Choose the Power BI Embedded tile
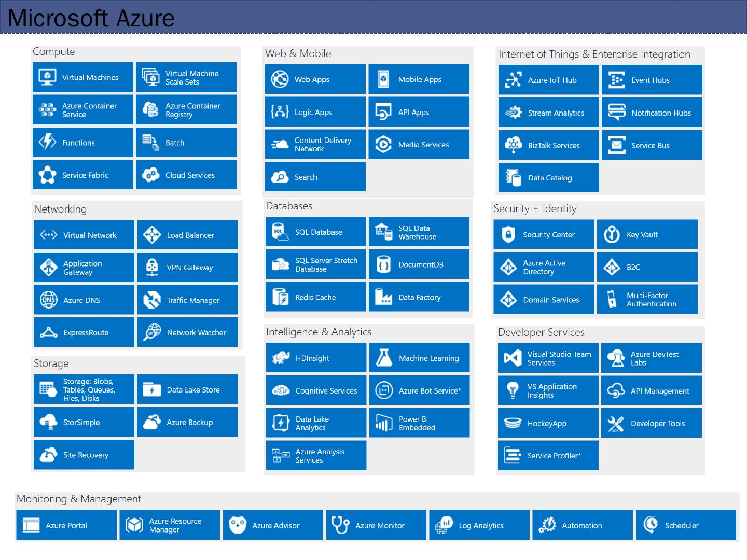 click(420, 423)
